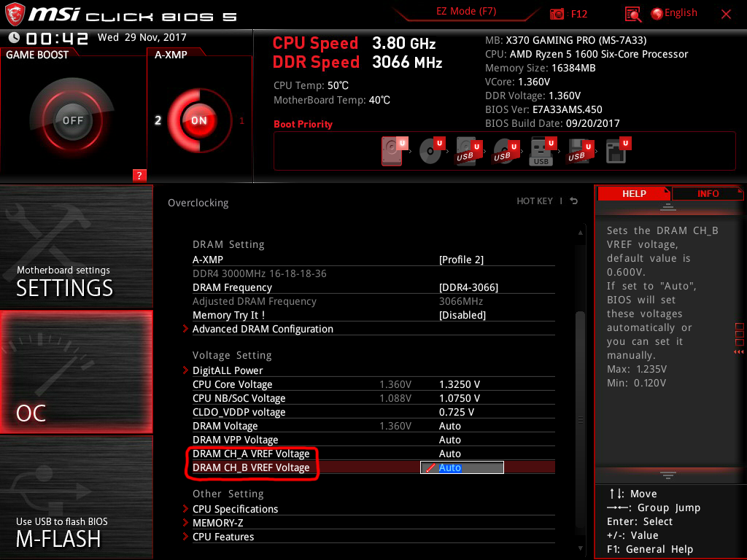
Task: Edit CLDO_VDDP voltage 0.725 V value
Action: point(457,413)
